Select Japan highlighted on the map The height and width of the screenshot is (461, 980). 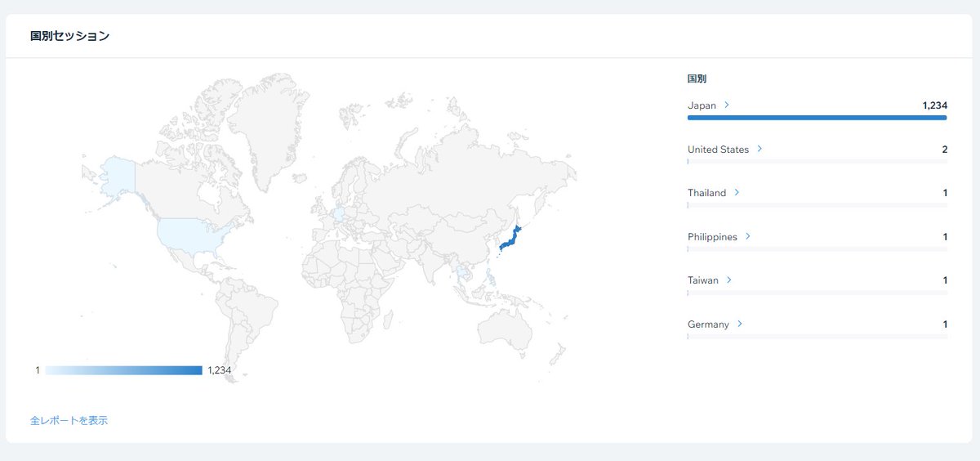point(510,239)
